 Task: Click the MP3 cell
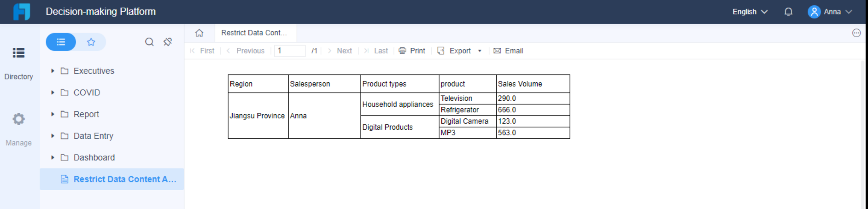click(468, 133)
